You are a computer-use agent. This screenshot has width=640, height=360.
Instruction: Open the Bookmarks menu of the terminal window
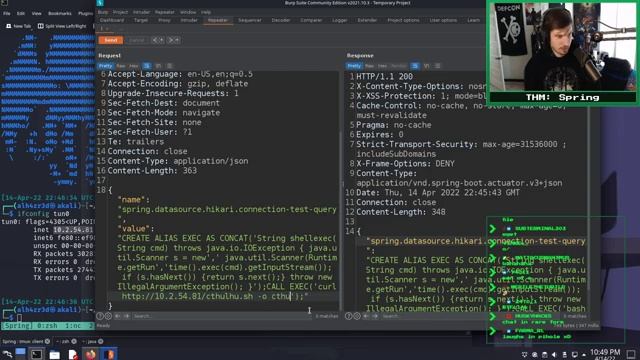(x=60, y=13)
